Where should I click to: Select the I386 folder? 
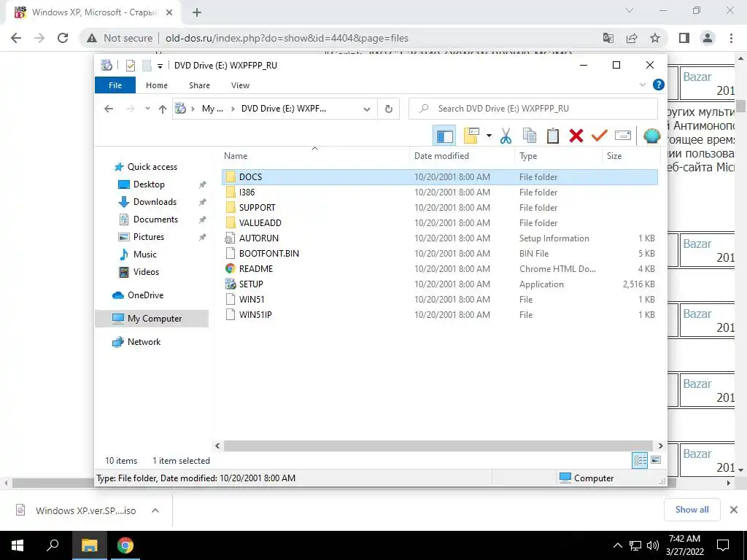(x=440, y=192)
